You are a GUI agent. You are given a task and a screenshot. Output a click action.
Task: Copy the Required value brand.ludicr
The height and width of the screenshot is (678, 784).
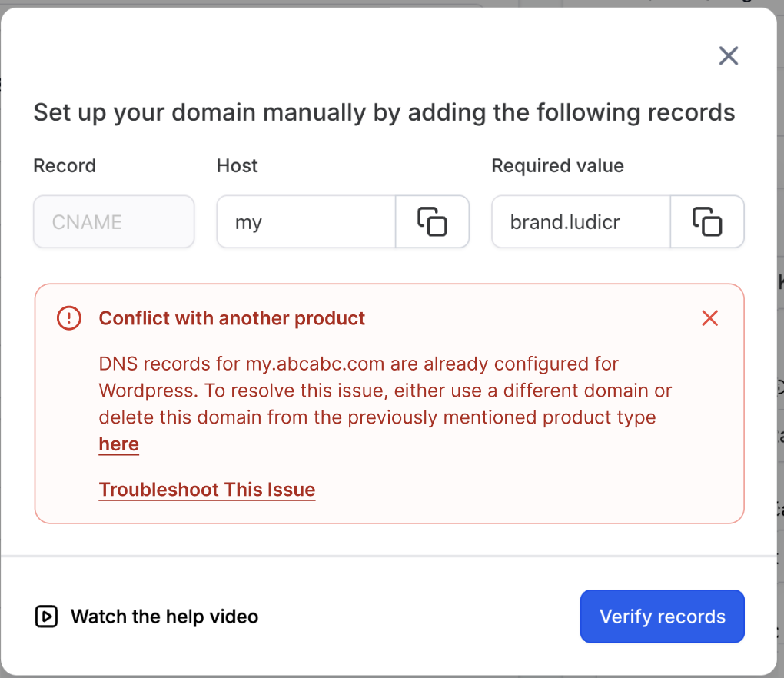706,221
